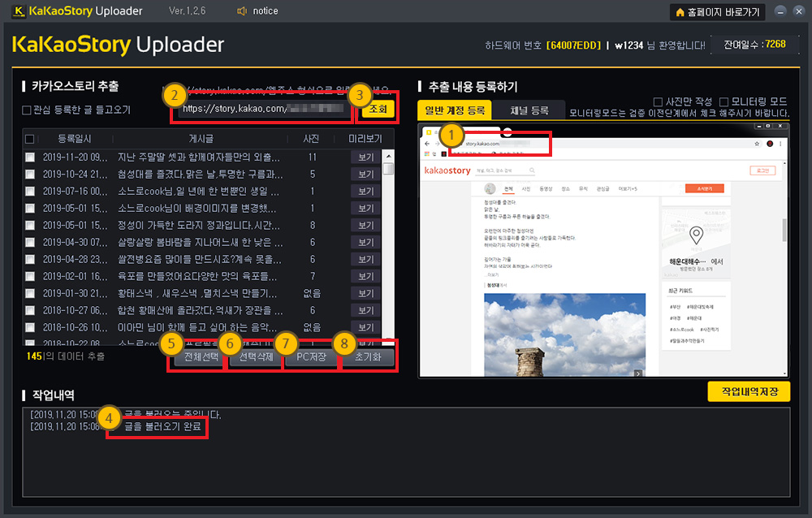
Task: Save the work log with 작업내역저장
Action: click(x=749, y=391)
